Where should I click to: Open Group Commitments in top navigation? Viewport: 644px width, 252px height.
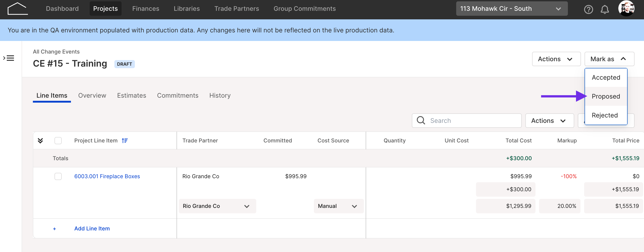(x=304, y=9)
